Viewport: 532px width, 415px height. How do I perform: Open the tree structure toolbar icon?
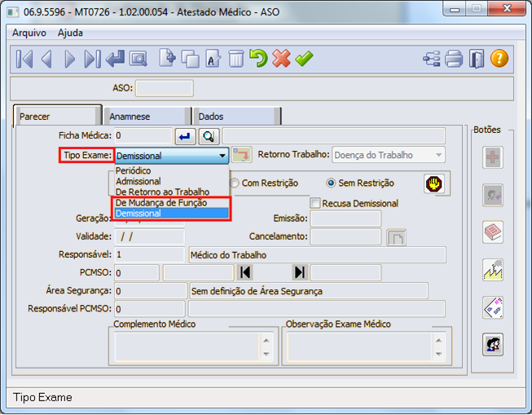[432, 59]
